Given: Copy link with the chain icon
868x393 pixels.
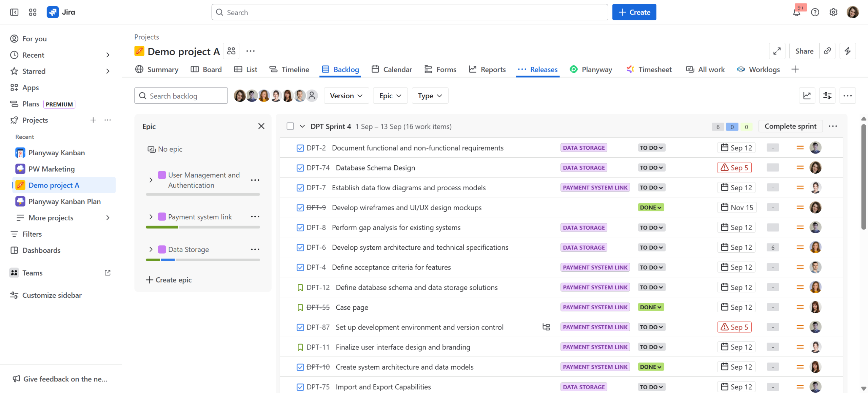Looking at the screenshot, I should (827, 51).
